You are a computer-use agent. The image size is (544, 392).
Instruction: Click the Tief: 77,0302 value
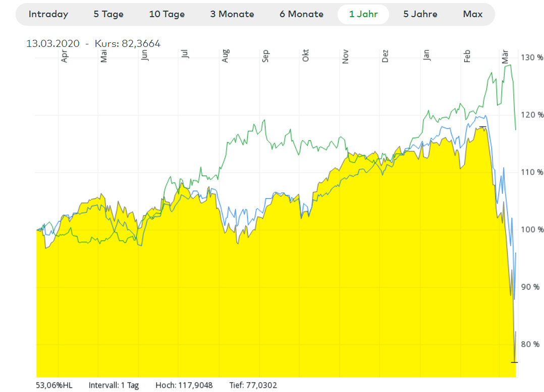[x=253, y=385]
